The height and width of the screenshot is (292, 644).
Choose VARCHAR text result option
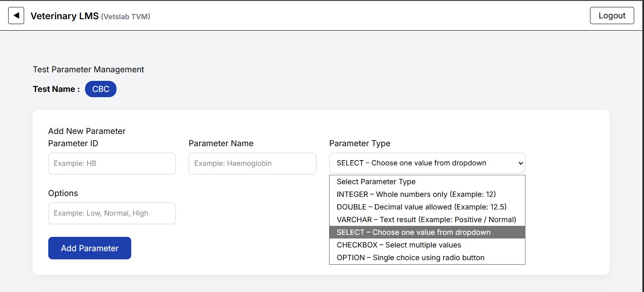426,220
